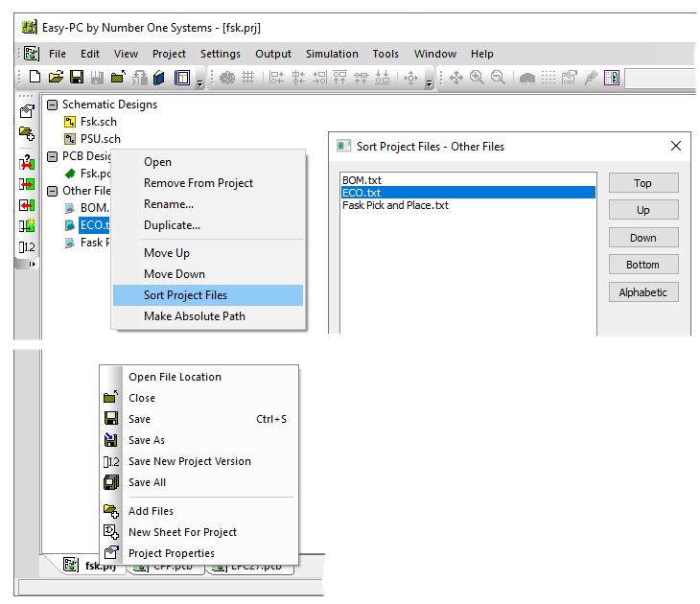Click the purple interaction bar toolbar icon
Image resolution: width=700 pixels, height=604 pixels.
(x=612, y=78)
